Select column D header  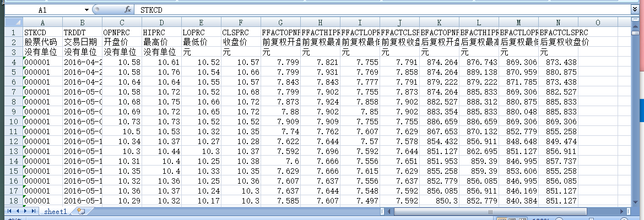coord(162,23)
